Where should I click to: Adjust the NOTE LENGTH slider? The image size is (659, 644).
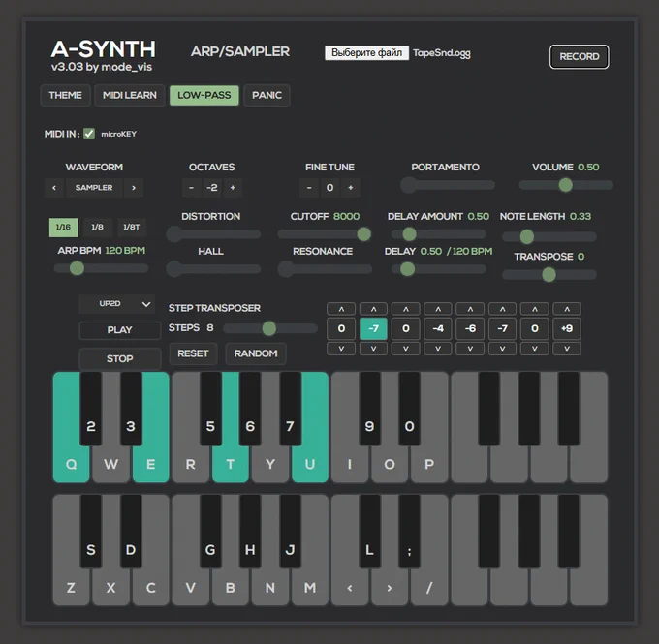549,236
